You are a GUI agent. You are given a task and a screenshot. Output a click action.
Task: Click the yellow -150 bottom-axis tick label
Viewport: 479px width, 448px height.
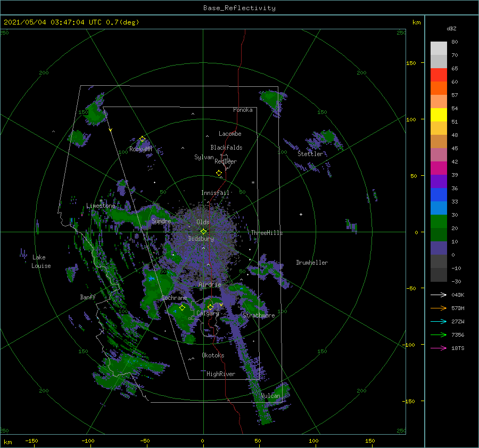pos(31,441)
